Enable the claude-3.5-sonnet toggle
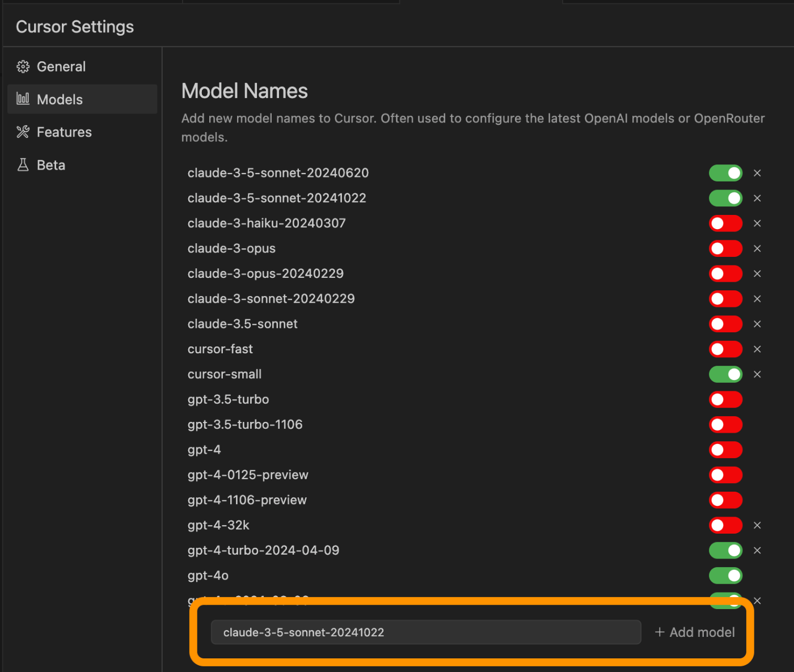Screen dimensions: 794x672 pos(725,324)
